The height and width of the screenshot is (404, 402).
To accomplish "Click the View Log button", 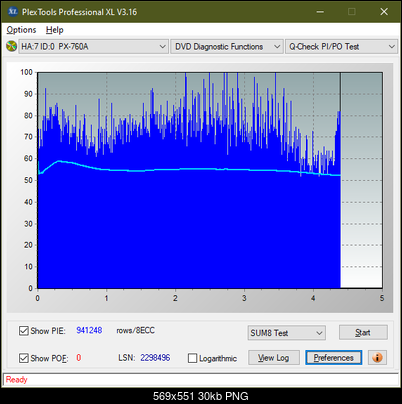I will click(x=274, y=358).
